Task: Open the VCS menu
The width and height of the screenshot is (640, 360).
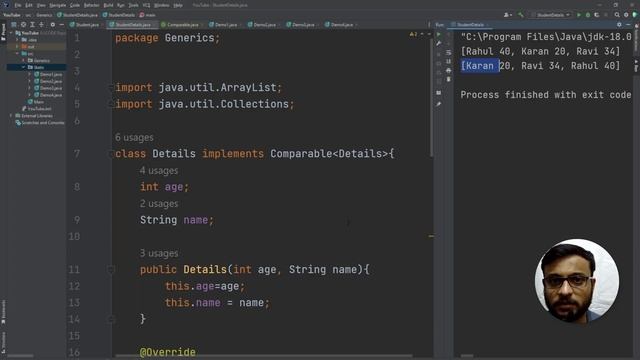Action: coord(147,5)
